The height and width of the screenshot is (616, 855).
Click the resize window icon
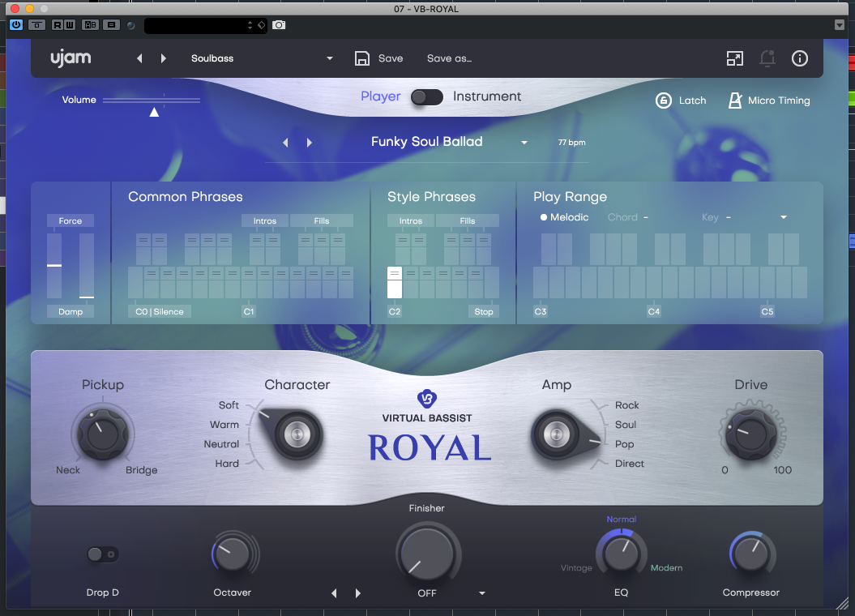pos(734,58)
